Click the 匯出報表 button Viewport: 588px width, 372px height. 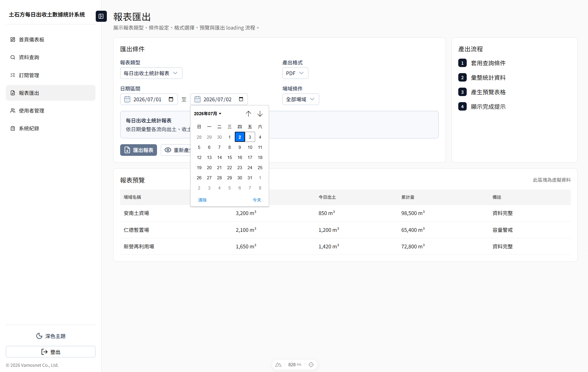[138, 150]
